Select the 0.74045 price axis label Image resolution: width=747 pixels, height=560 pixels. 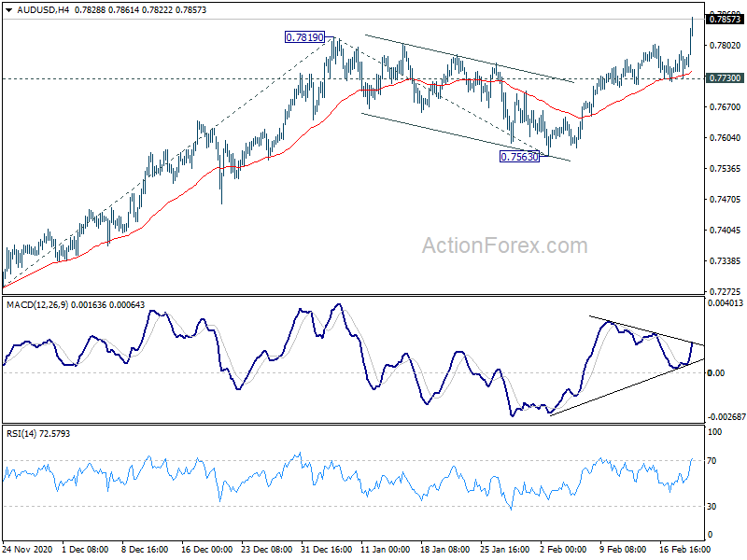pyautogui.click(x=726, y=230)
